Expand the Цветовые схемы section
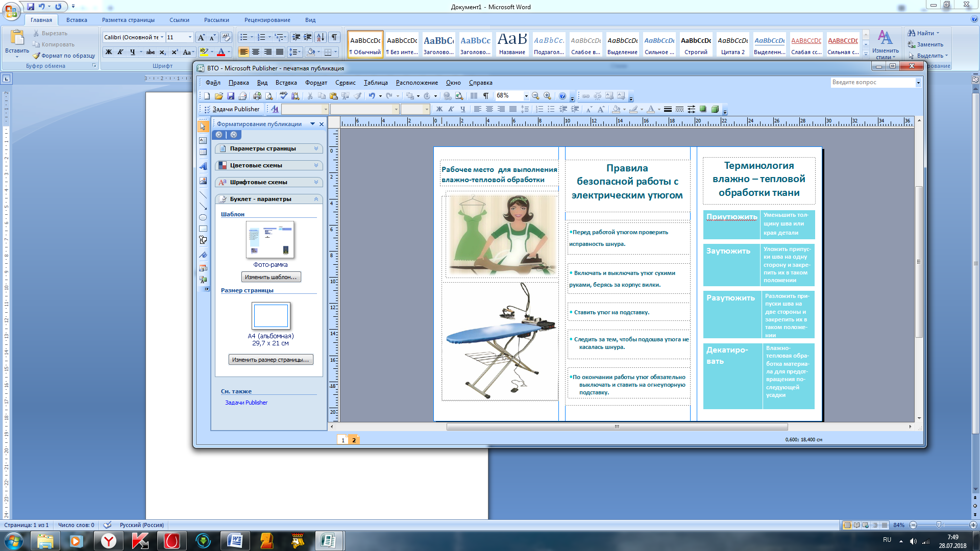Image resolution: width=980 pixels, height=551 pixels. coord(269,165)
